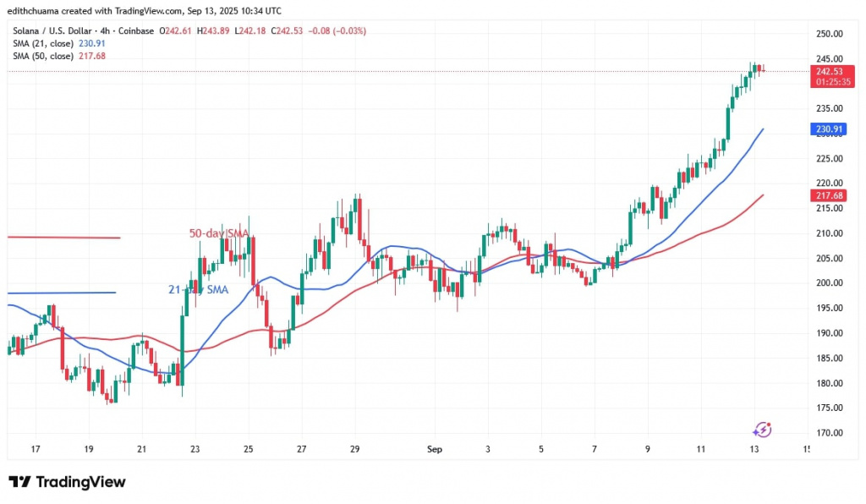Click the '13' date on the time axis
The width and height of the screenshot is (866, 504).
754,449
